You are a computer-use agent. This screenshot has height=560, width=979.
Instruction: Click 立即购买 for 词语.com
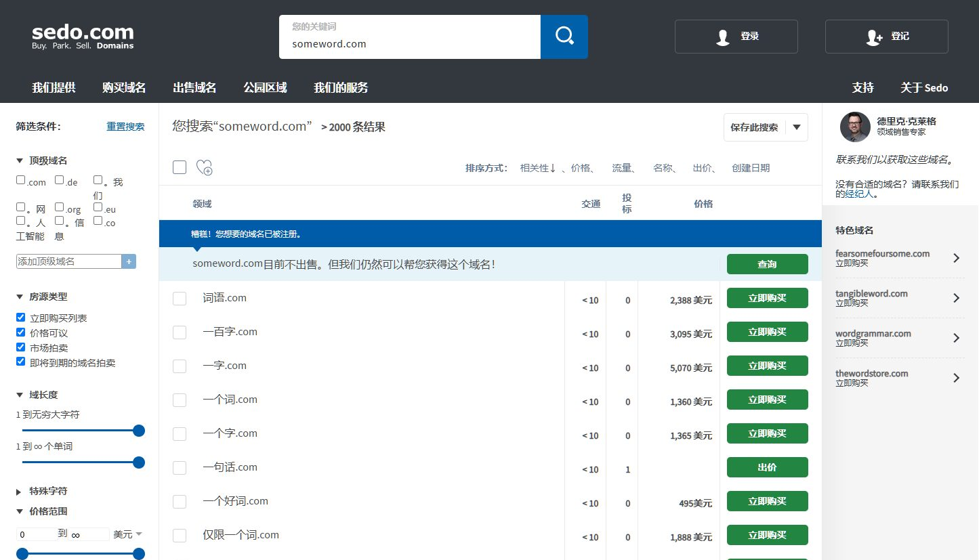tap(767, 298)
